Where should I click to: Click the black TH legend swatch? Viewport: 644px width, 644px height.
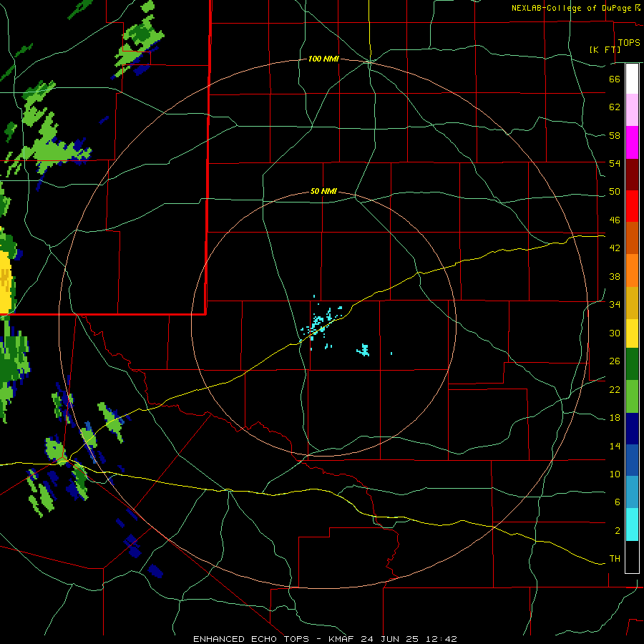point(632,557)
